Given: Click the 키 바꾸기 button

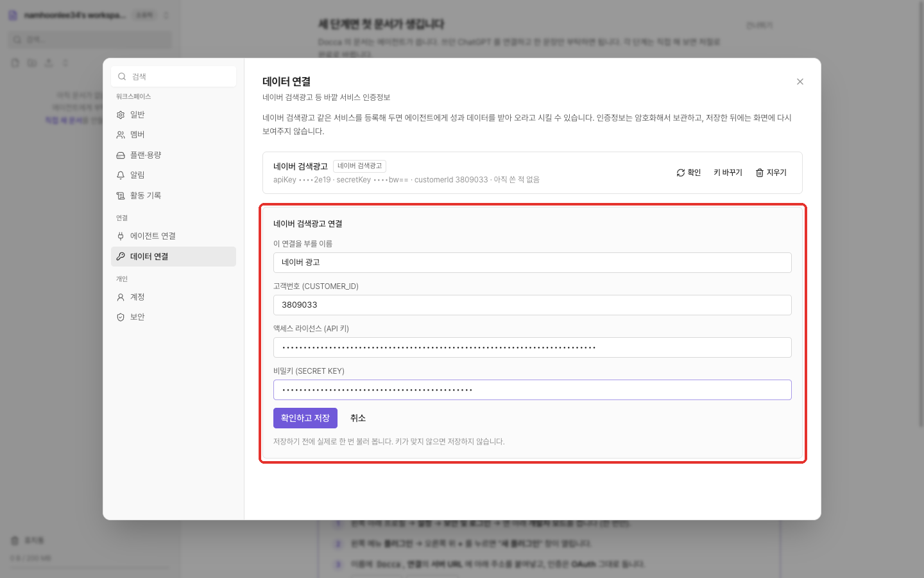Looking at the screenshot, I should [x=728, y=173].
